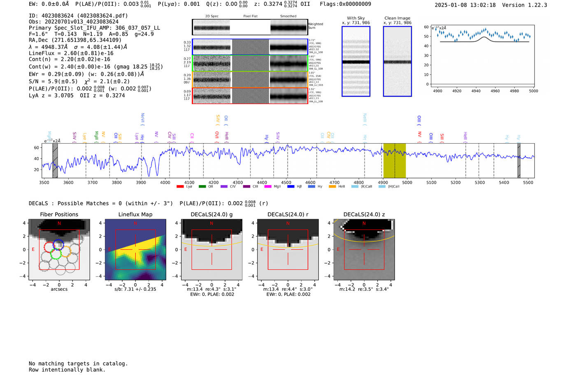The image size is (576, 392).
Task: Click the Gaussian fit curve in emission plot
Action: pyautogui.click(x=484, y=38)
